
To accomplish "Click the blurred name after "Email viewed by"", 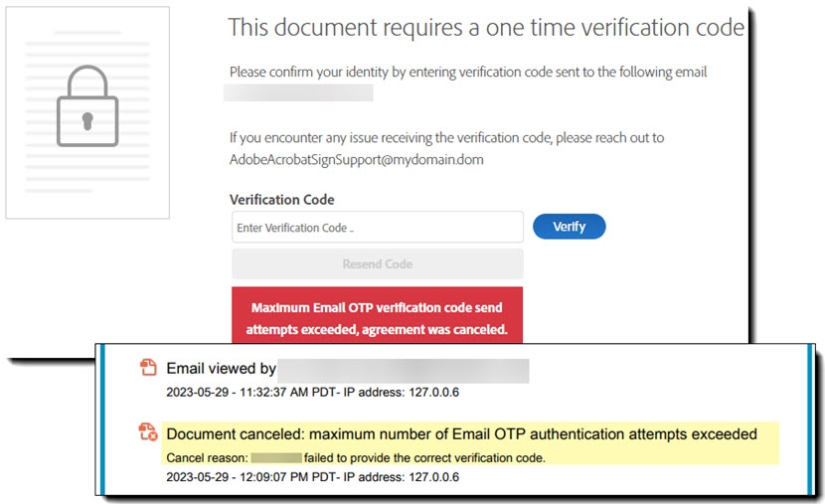I will [x=403, y=371].
